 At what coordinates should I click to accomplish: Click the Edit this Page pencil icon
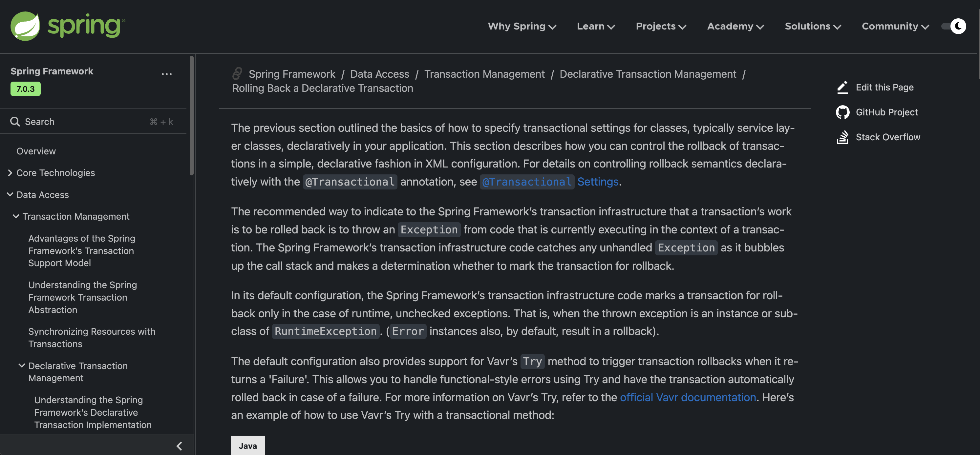(x=842, y=87)
